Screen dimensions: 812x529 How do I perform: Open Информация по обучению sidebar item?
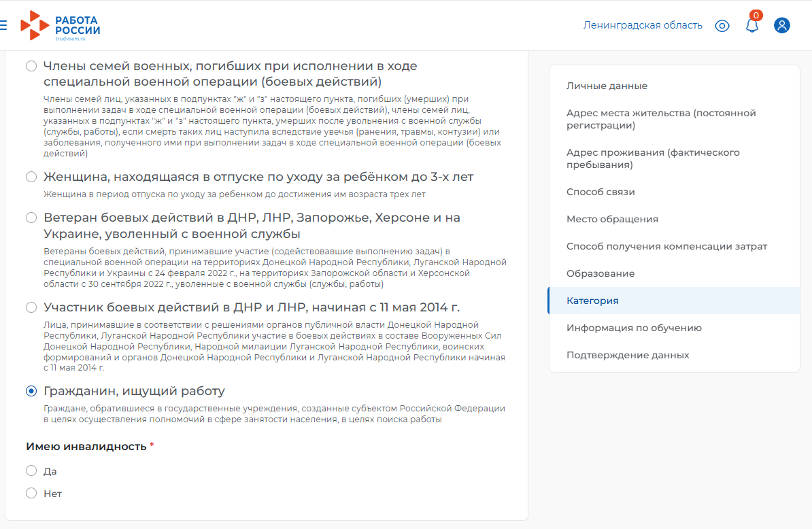634,328
